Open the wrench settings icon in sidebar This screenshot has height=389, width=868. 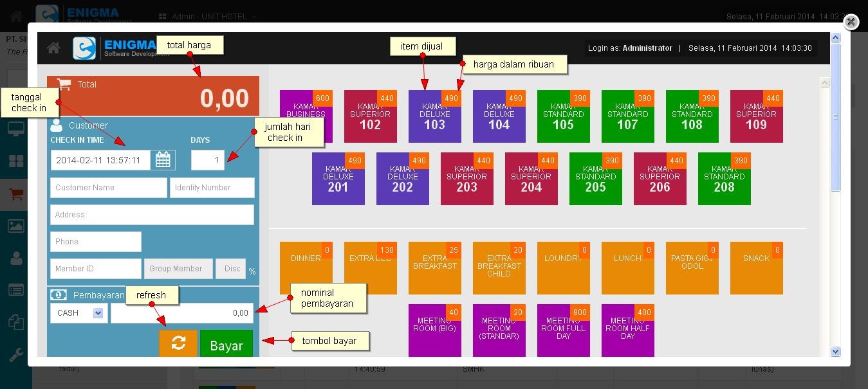pos(16,354)
